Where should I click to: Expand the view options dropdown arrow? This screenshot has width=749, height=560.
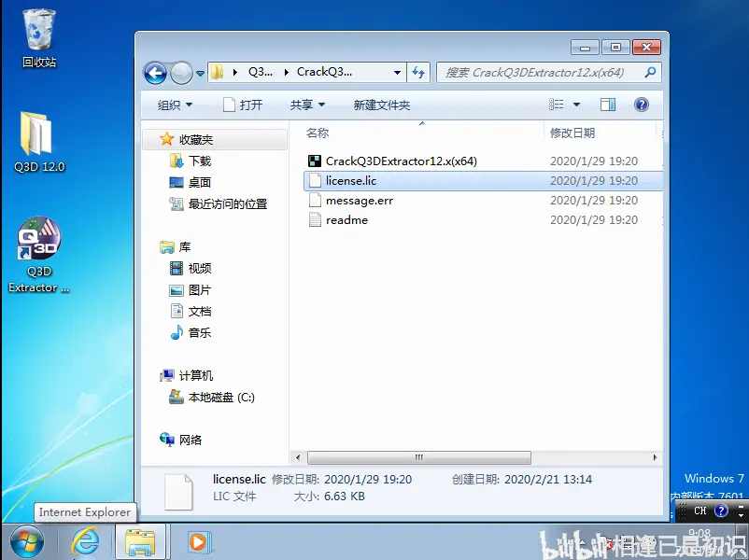point(576,105)
